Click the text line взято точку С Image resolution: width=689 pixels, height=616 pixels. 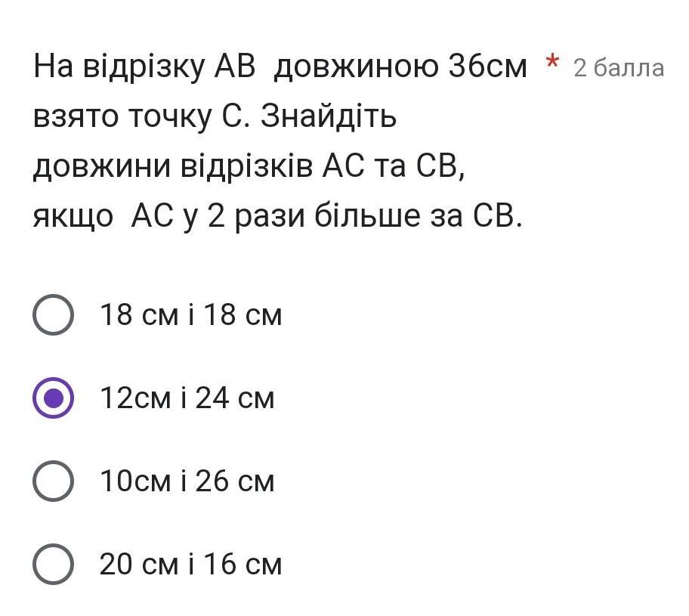[x=141, y=116]
